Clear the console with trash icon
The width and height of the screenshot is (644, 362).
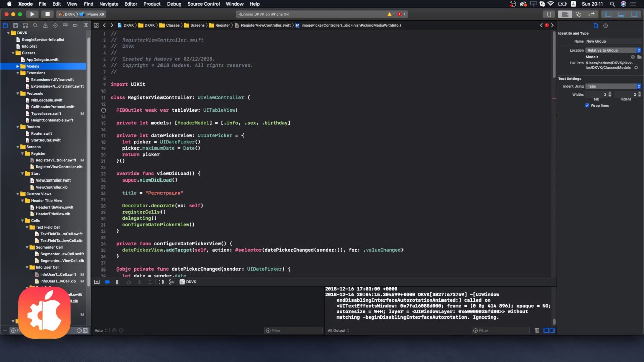click(537, 330)
